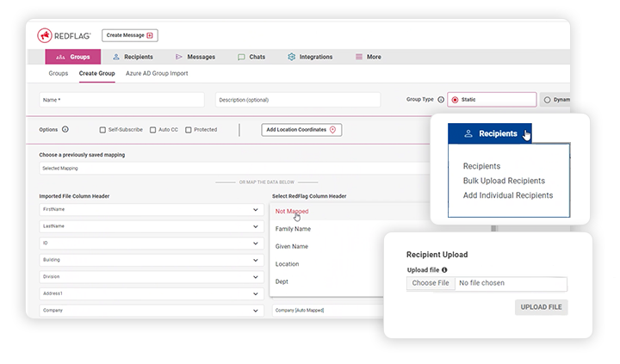
Task: Tick the Protected checkbox
Action: click(x=189, y=130)
